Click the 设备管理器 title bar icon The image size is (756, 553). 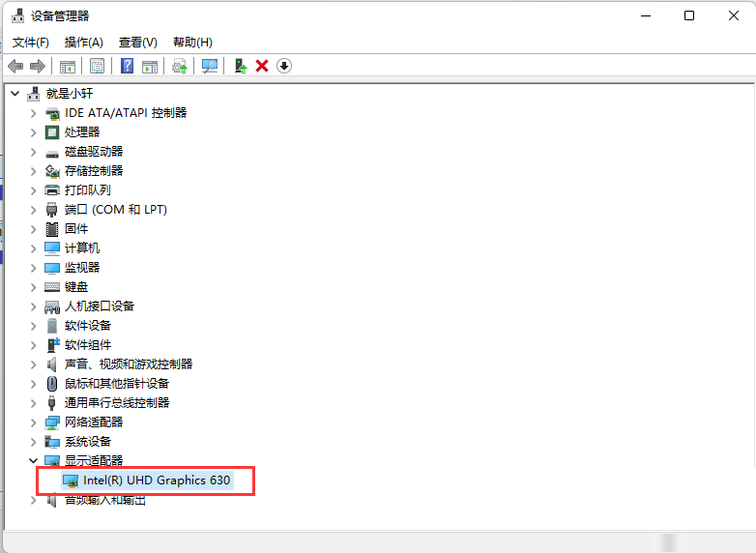click(x=17, y=15)
